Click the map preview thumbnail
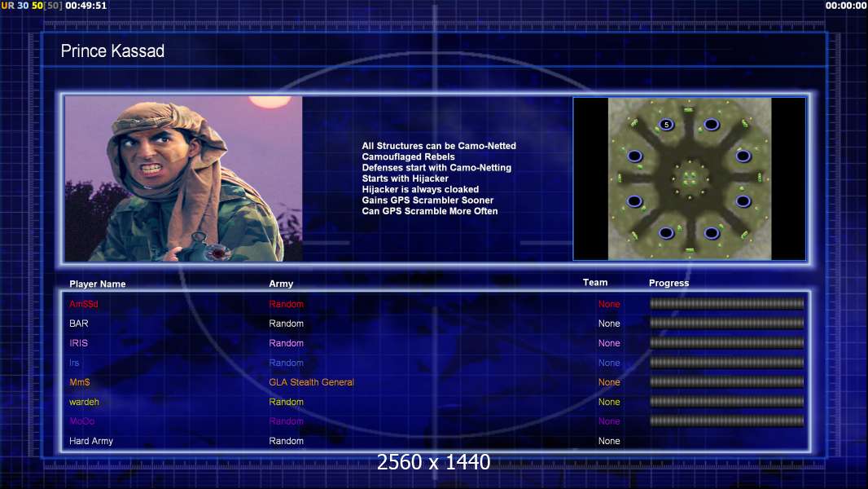The width and height of the screenshot is (868, 489). tap(689, 178)
